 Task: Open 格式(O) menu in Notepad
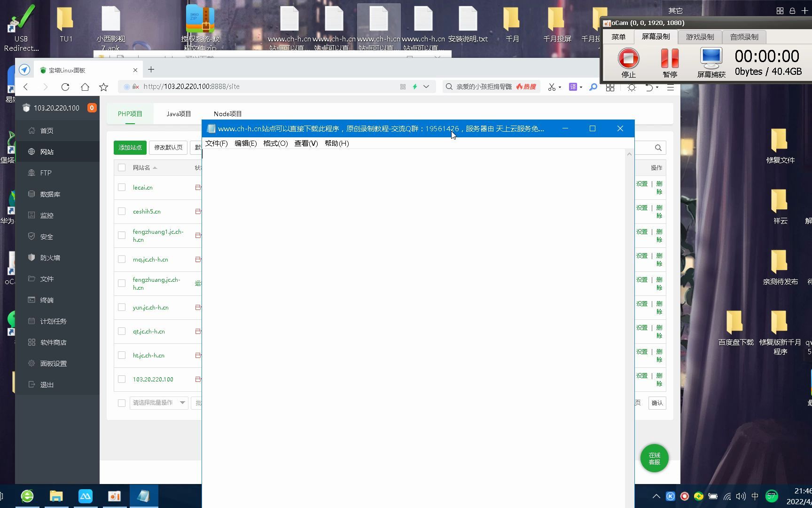(x=275, y=143)
